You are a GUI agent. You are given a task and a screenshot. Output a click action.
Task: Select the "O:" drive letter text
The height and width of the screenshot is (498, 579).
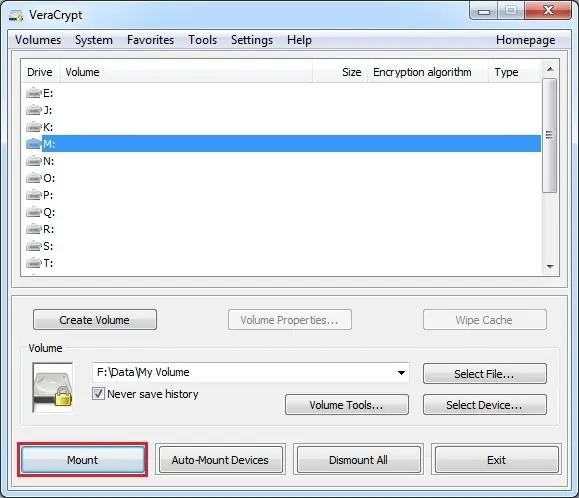click(x=49, y=178)
